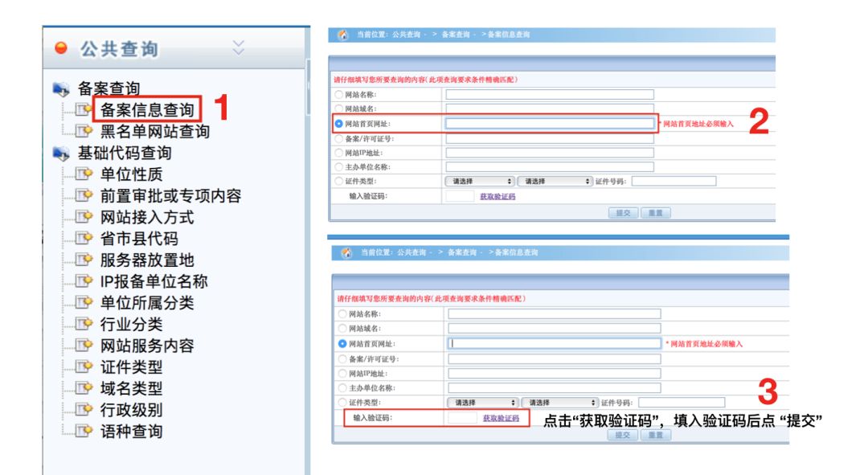Collapse the 公共查询 panel with double chevron
The image size is (868, 475).
pyautogui.click(x=238, y=47)
